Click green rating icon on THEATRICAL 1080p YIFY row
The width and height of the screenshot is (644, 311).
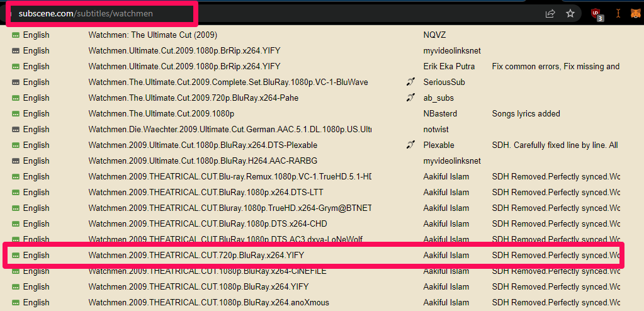coord(16,286)
